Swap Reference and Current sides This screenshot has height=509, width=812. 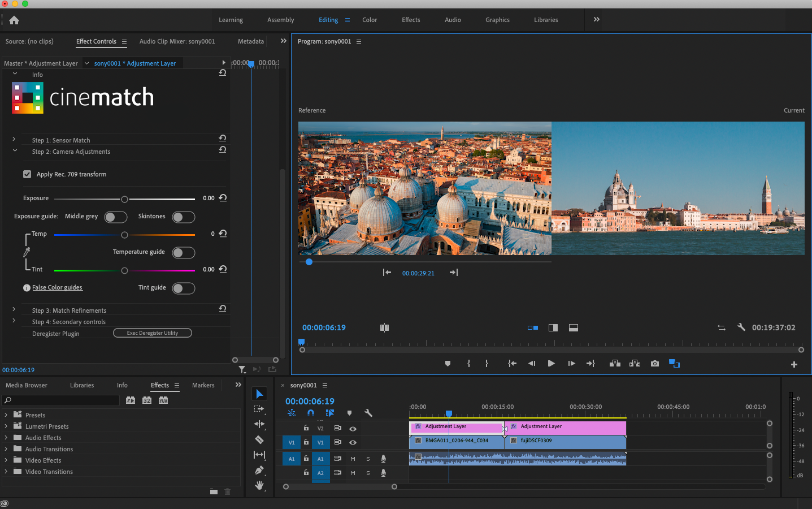[722, 327]
